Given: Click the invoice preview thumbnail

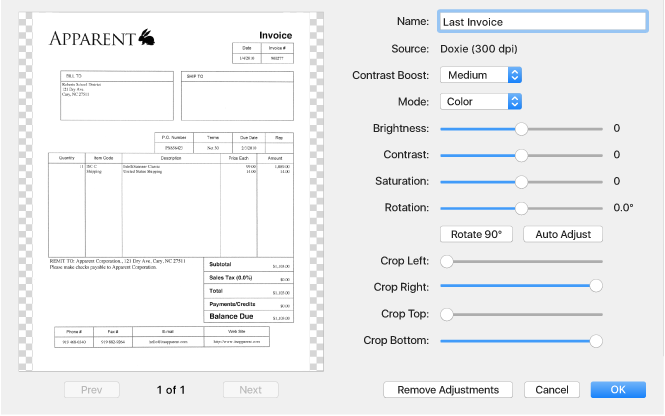Looking at the screenshot, I should click(x=171, y=192).
